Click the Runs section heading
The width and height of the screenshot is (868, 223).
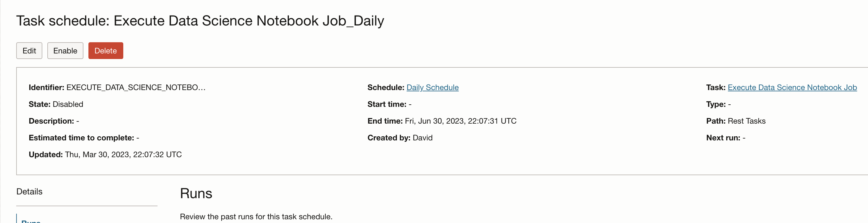click(196, 193)
